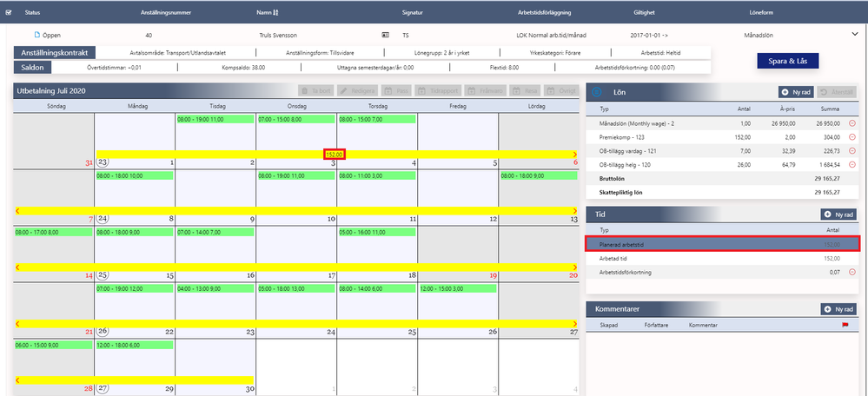868x396 pixels.
Task: Toggle the select-all checkbox in the header
Action: pyautogui.click(x=8, y=11)
